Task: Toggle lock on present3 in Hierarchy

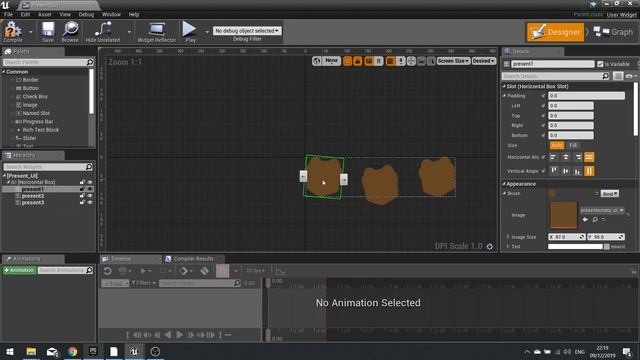Action: tap(82, 202)
